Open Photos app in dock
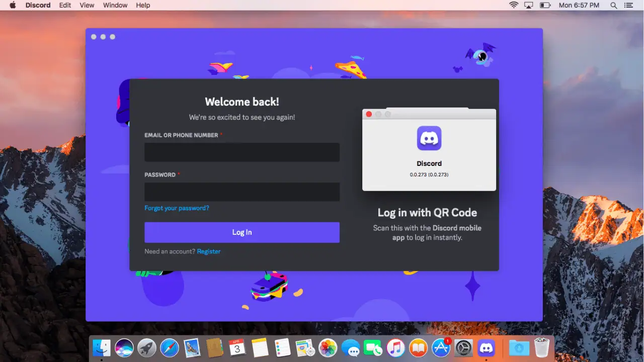 (328, 347)
